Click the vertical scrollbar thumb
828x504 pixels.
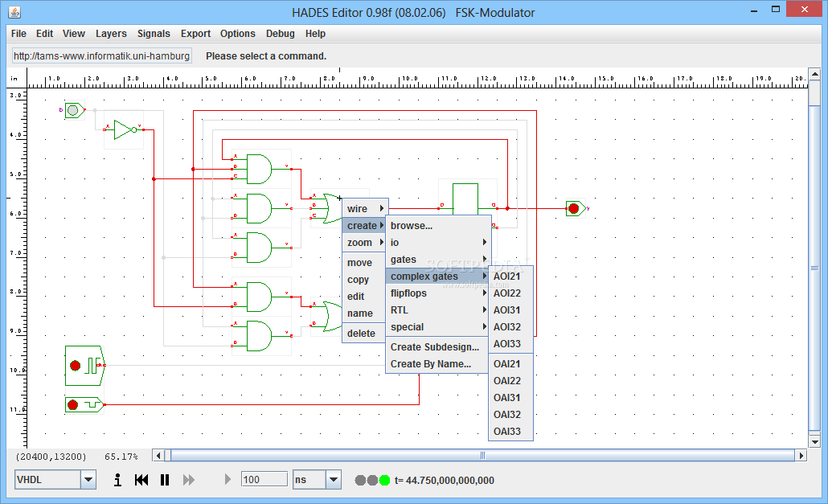(815, 268)
